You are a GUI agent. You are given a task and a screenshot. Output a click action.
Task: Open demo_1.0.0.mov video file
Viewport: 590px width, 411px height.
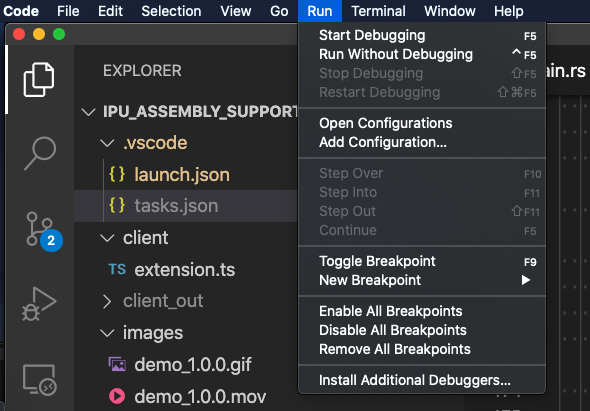(x=187, y=396)
